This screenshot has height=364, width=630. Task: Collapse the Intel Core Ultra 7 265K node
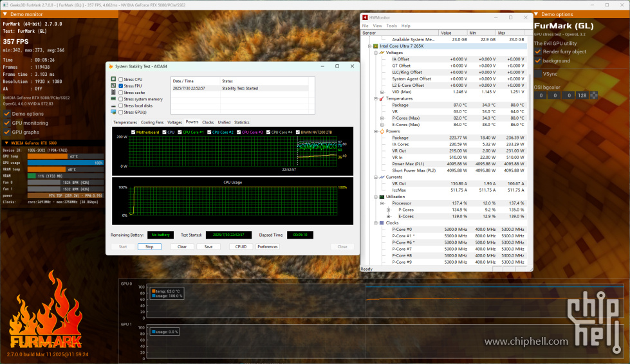pyautogui.click(x=369, y=46)
